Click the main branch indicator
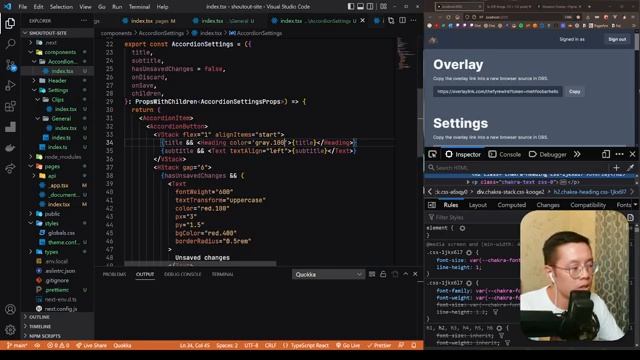 pos(17,345)
